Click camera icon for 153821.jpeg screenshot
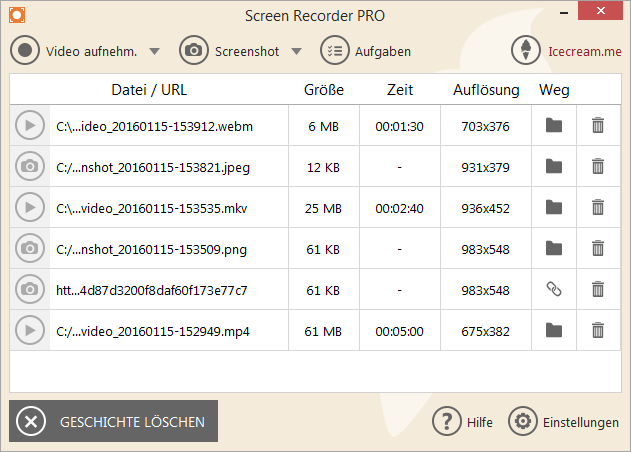This screenshot has width=631, height=452. (30, 166)
